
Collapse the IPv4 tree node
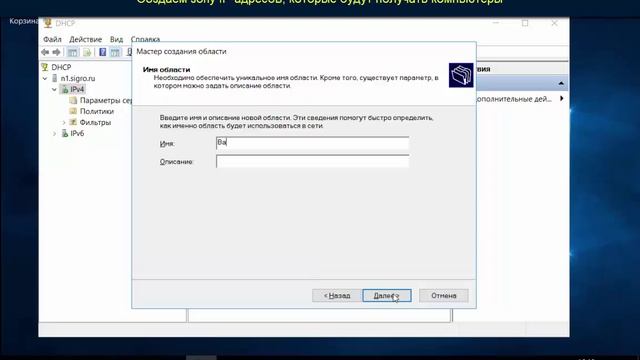point(54,89)
